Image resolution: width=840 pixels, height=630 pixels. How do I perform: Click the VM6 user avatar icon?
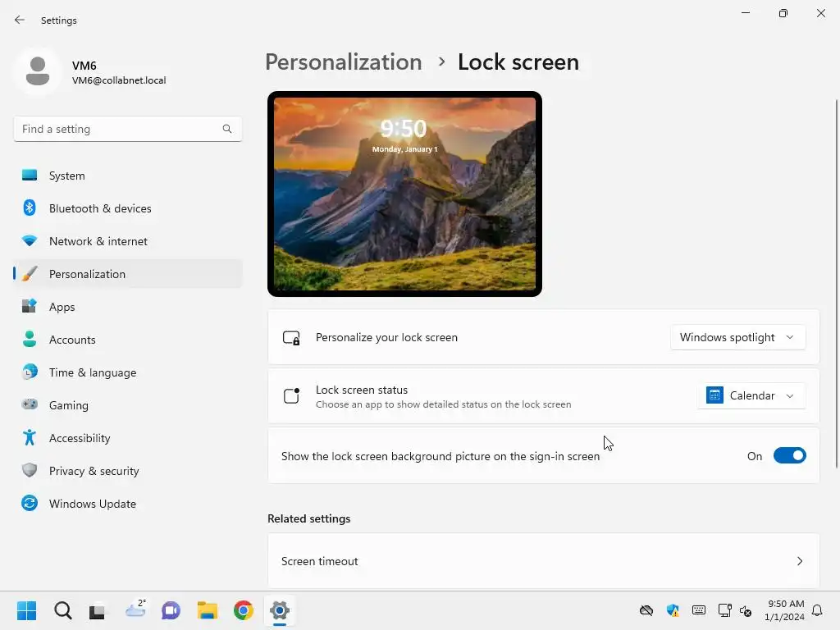click(38, 71)
